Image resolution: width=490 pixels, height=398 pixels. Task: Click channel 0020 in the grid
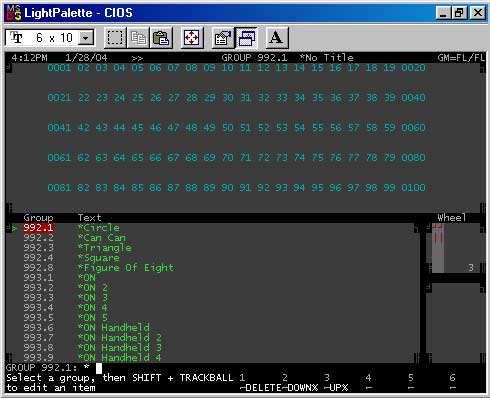tap(413, 68)
